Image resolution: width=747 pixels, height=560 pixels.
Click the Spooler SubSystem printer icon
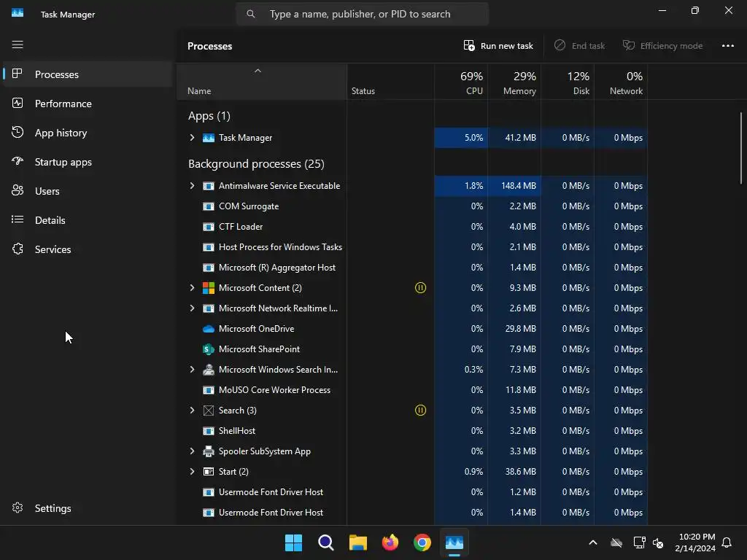pos(208,451)
